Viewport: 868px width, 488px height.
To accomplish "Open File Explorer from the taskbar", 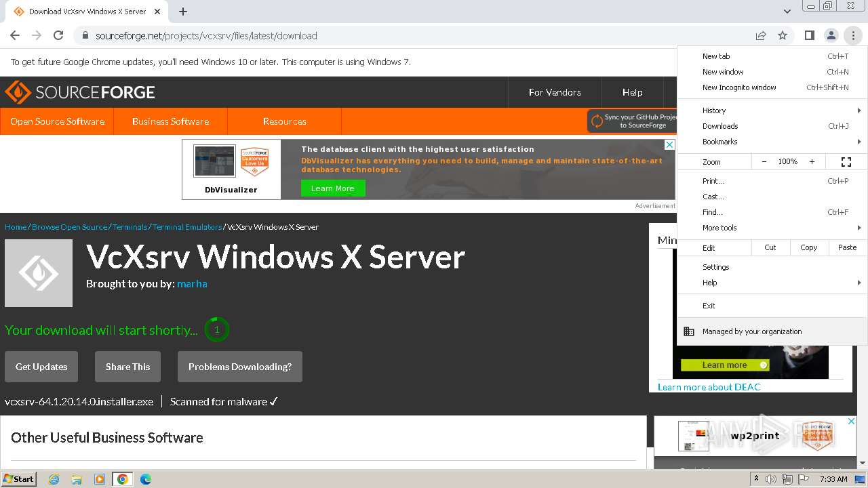I will tap(77, 479).
